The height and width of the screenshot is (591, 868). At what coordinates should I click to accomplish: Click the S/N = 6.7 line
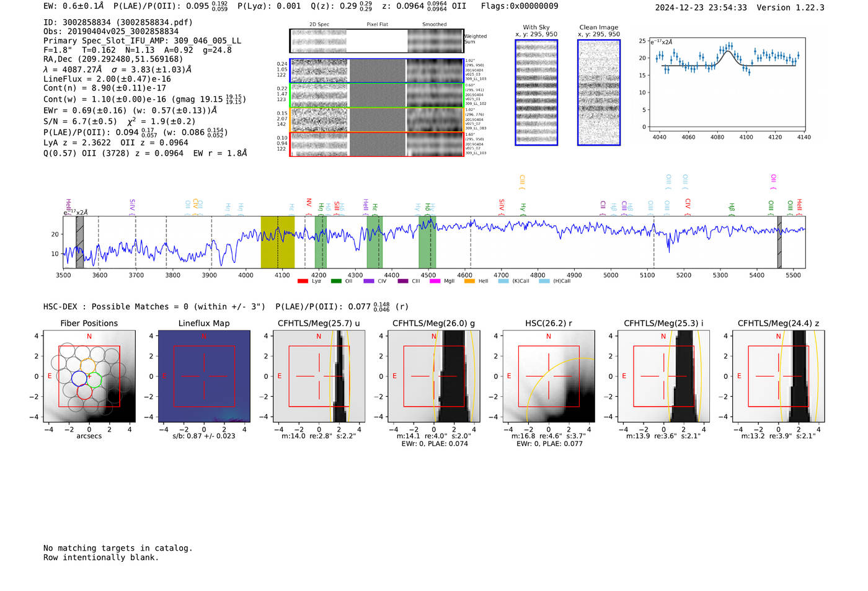click(119, 122)
